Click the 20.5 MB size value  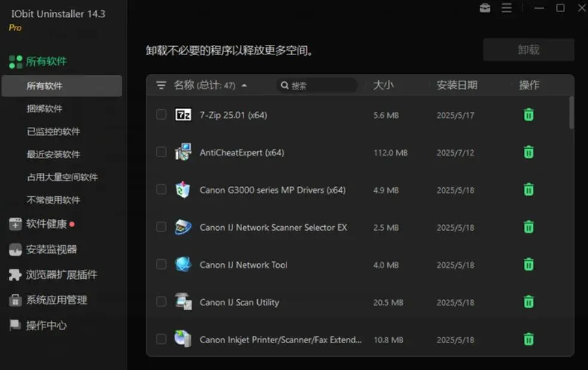pos(388,302)
